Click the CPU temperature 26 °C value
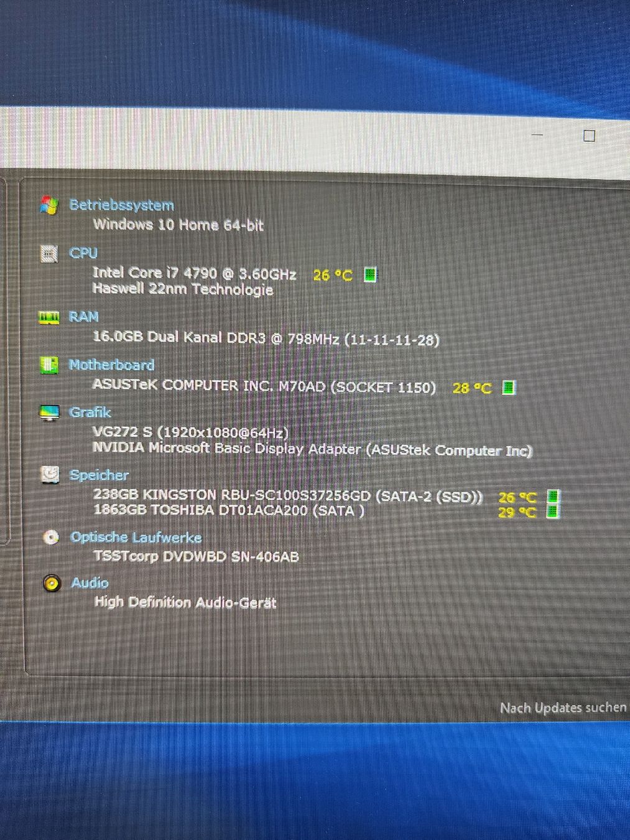Screen dimensions: 630x840 333,275
